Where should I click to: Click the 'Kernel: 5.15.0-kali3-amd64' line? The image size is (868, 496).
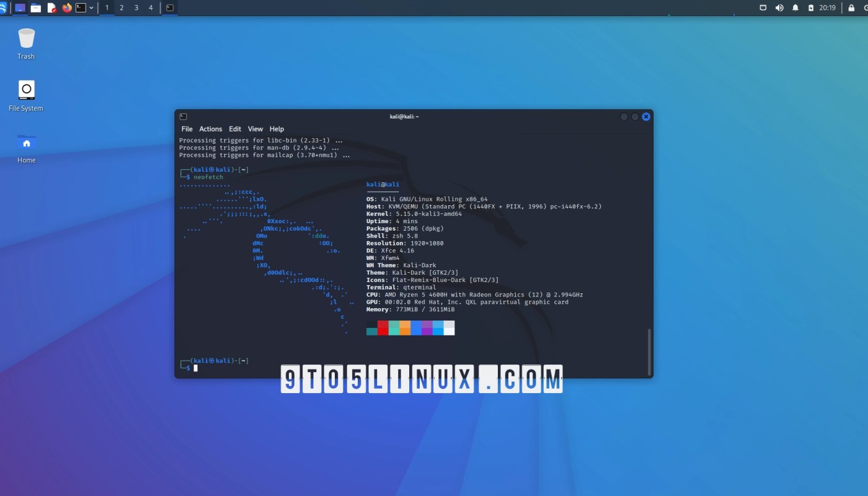click(x=414, y=214)
